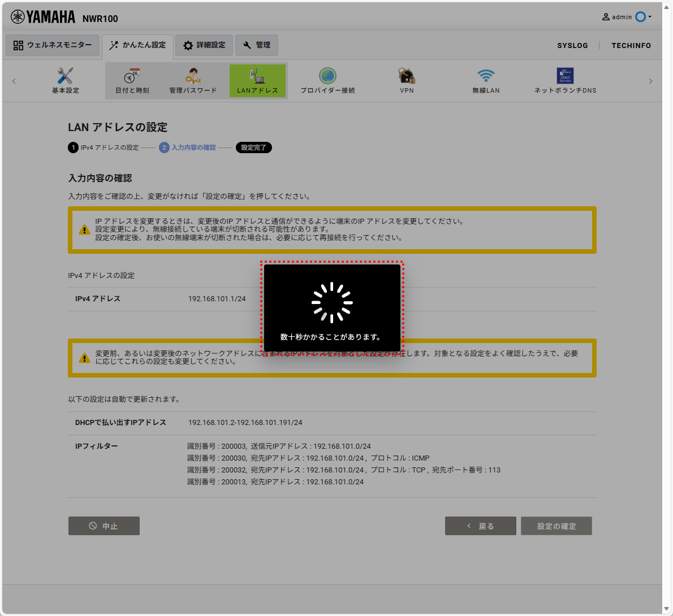Click scrollbar up arrow
The width and height of the screenshot is (673, 616).
click(x=667, y=7)
